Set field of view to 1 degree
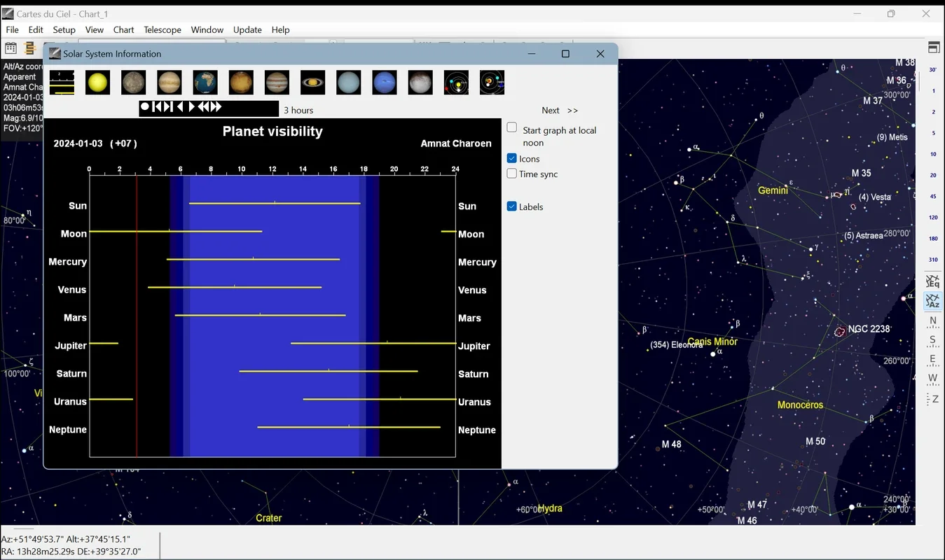 click(x=933, y=90)
